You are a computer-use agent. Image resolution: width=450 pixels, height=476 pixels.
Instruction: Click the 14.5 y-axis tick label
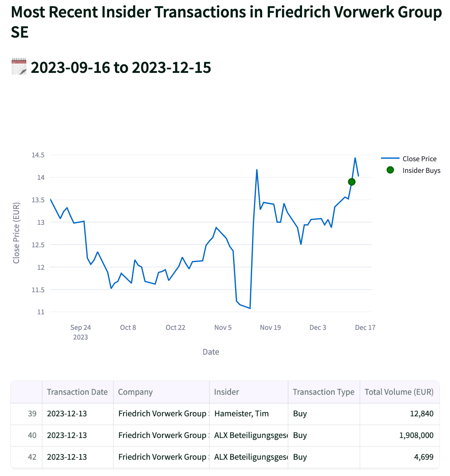(38, 155)
